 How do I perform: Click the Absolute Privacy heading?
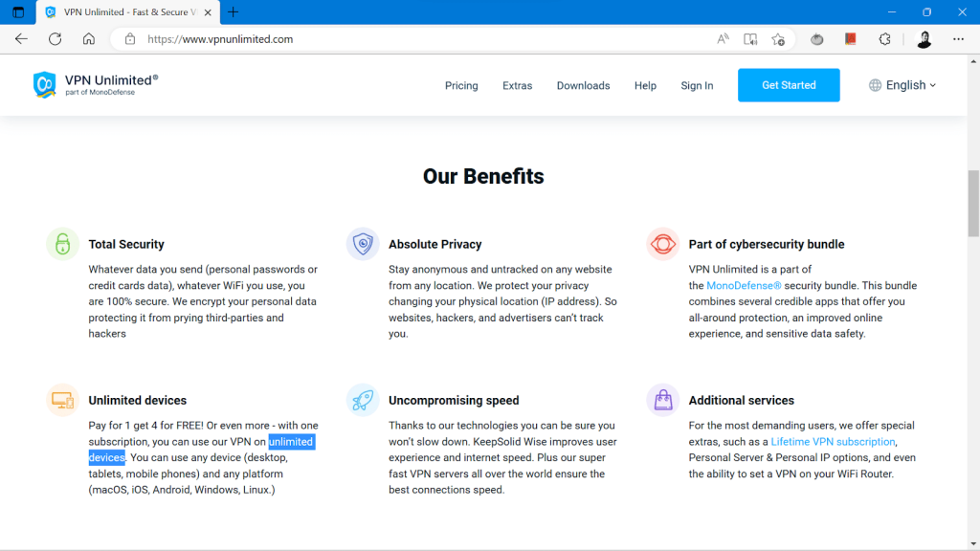tap(435, 244)
